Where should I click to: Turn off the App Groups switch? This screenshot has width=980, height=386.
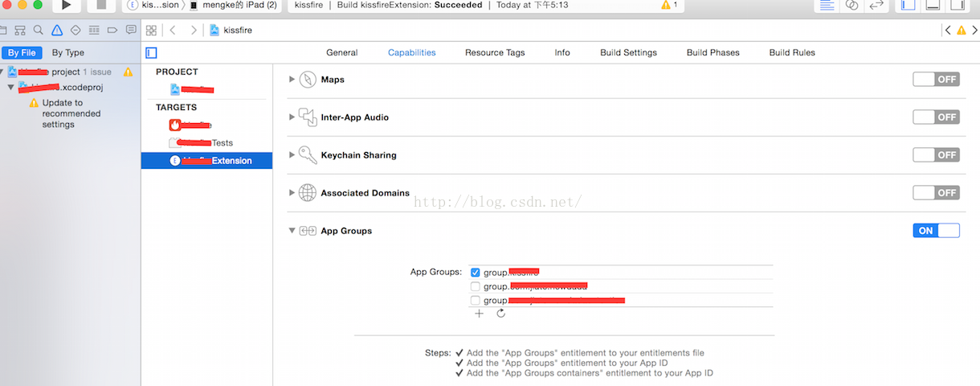coord(936,231)
